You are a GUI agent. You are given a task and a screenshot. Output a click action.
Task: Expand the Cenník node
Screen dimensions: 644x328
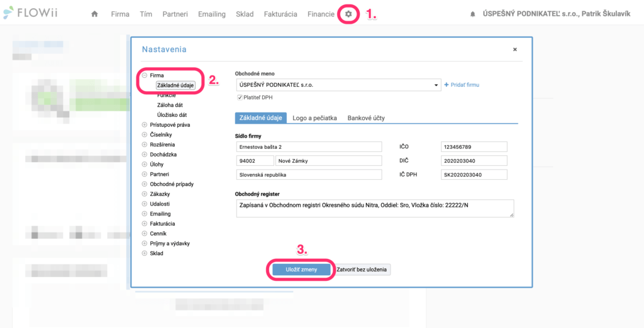tap(145, 234)
